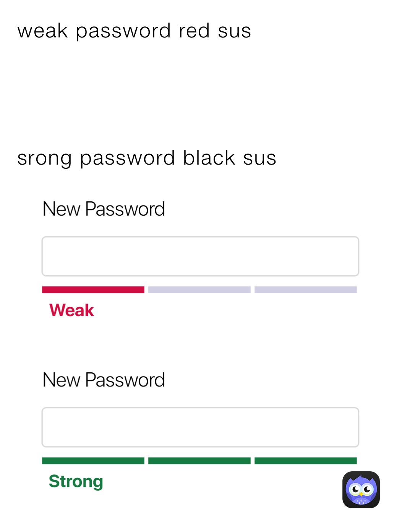Image resolution: width=407 pixels, height=532 pixels.
Task: Click the password field above the Strong indicator
Action: pyautogui.click(x=200, y=427)
